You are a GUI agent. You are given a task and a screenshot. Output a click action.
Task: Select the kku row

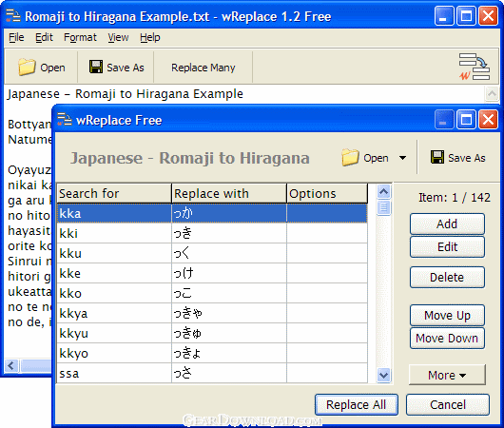pyautogui.click(x=212, y=253)
